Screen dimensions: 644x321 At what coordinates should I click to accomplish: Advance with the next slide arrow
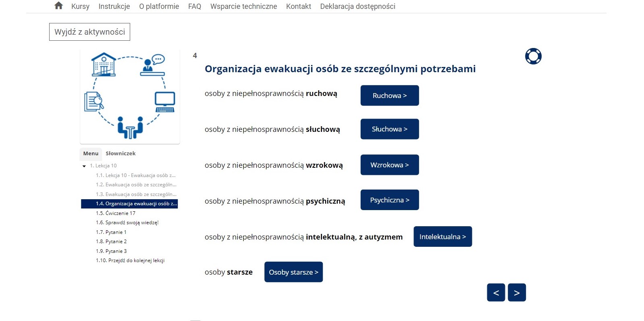point(517,292)
